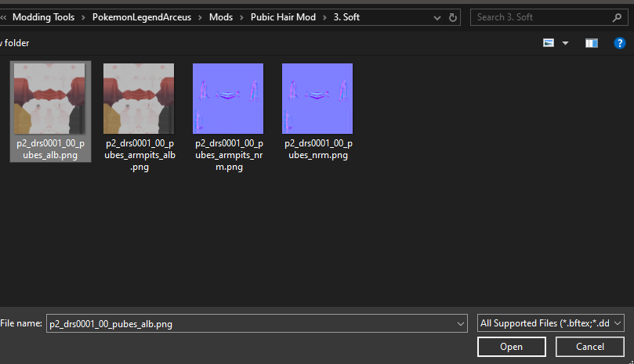Open the All Supported Files type dropdown
Viewport: 634px width, 364px height.
[551, 323]
